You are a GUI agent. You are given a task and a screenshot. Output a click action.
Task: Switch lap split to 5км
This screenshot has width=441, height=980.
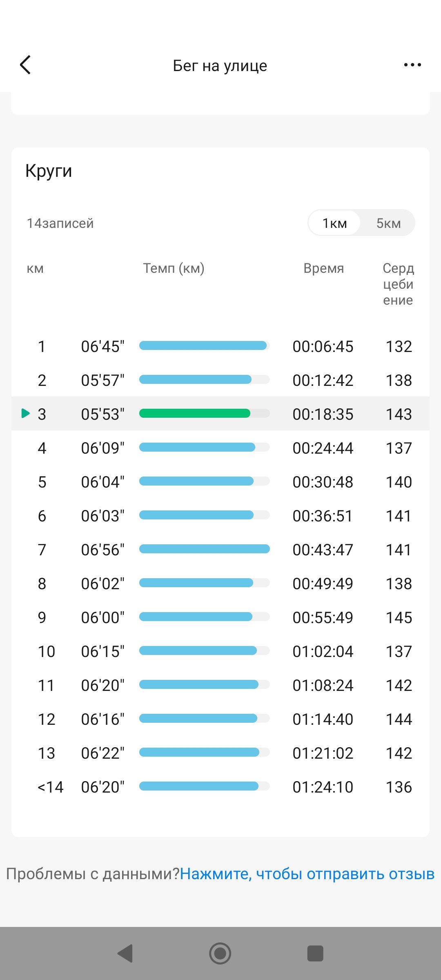pos(388,223)
